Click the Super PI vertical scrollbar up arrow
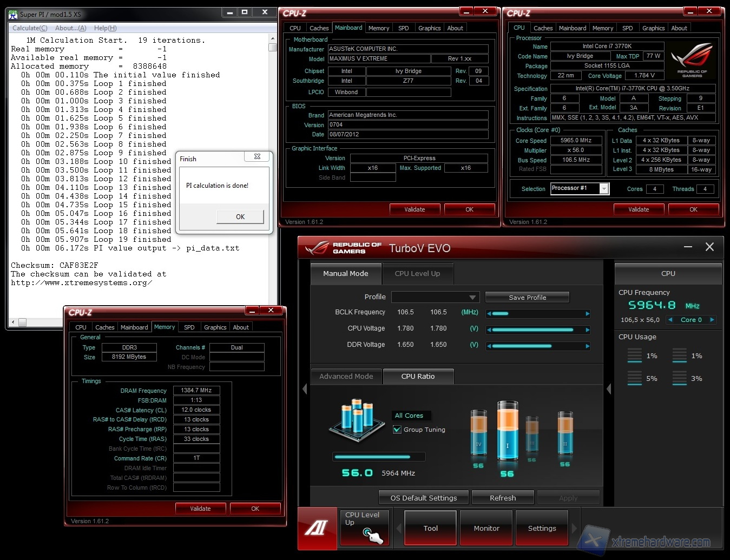The image size is (730, 560). pyautogui.click(x=272, y=39)
